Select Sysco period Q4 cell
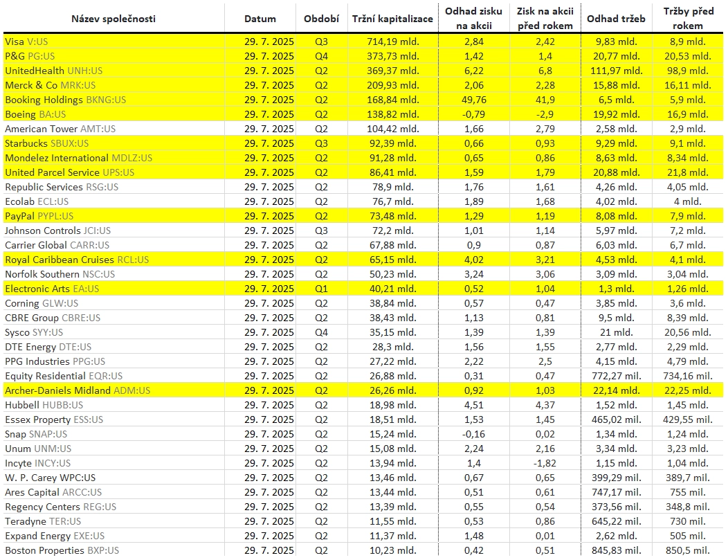 click(x=321, y=332)
